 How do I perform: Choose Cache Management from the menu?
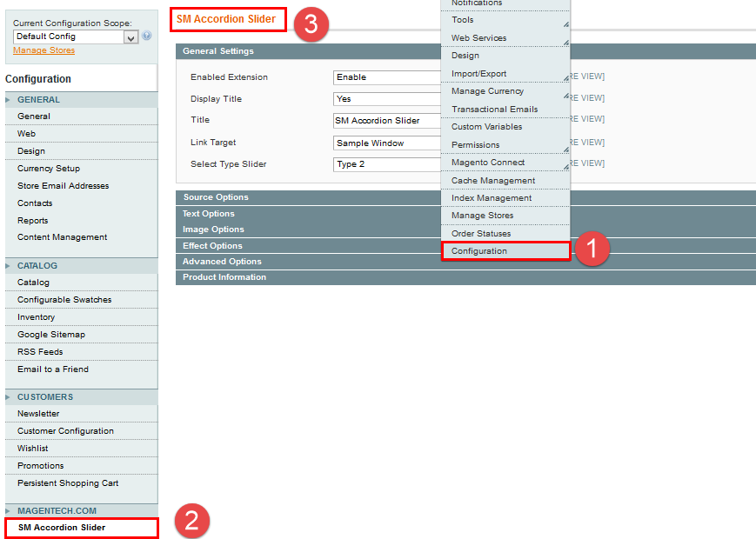[505, 180]
